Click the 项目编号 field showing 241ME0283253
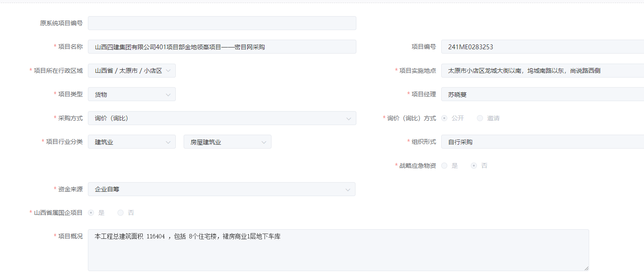644x275 pixels. (x=543, y=47)
